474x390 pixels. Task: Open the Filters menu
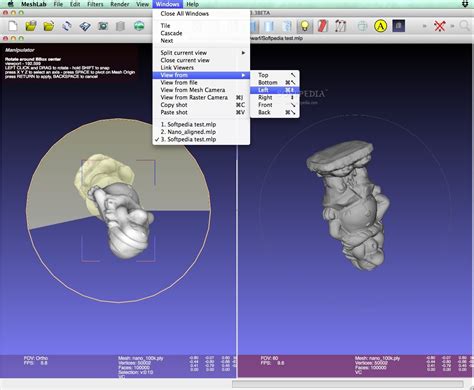pos(95,4)
